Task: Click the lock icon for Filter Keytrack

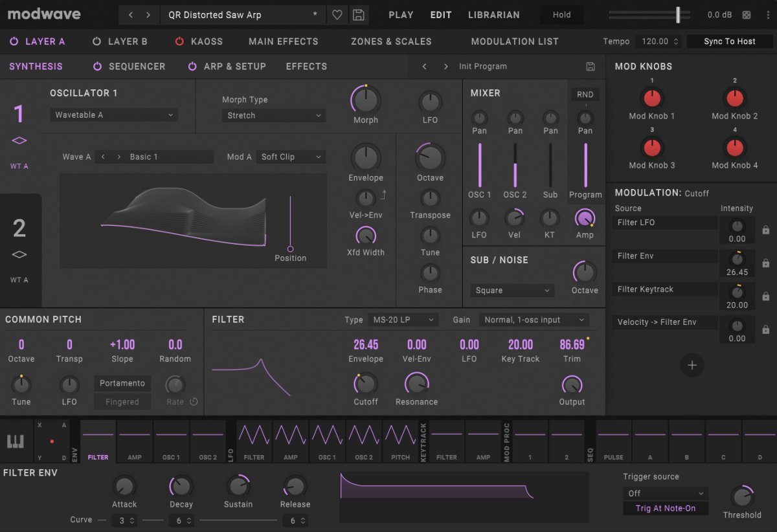Action: click(x=766, y=296)
